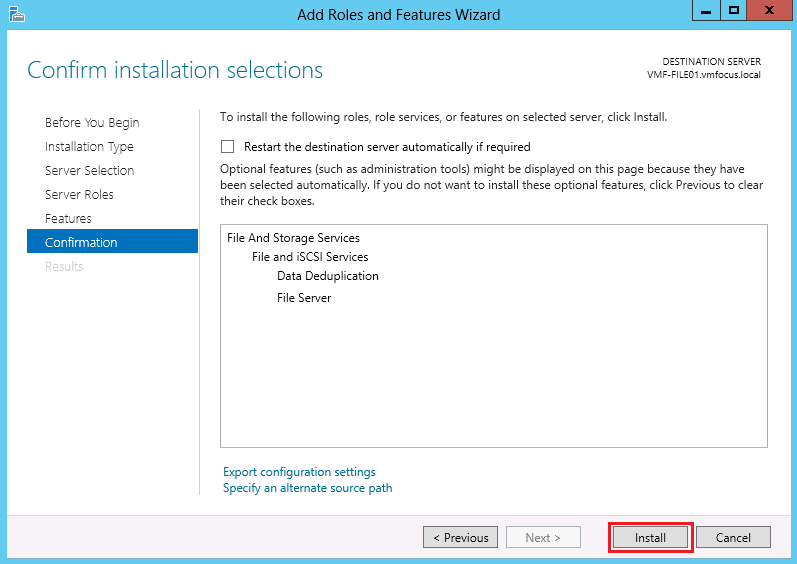Click the File Server entry
Image resolution: width=797 pixels, height=564 pixels.
tap(304, 298)
